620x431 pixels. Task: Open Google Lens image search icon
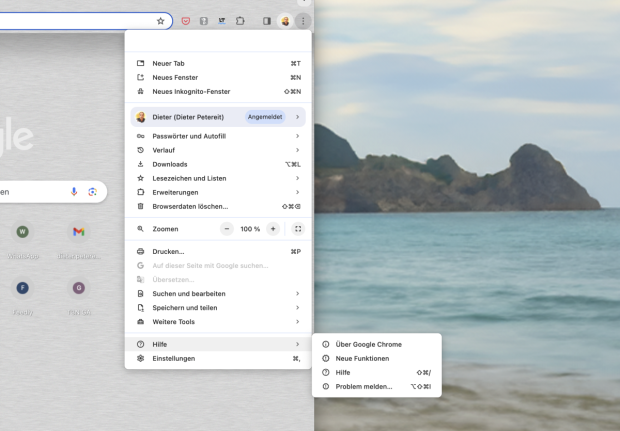(92, 191)
